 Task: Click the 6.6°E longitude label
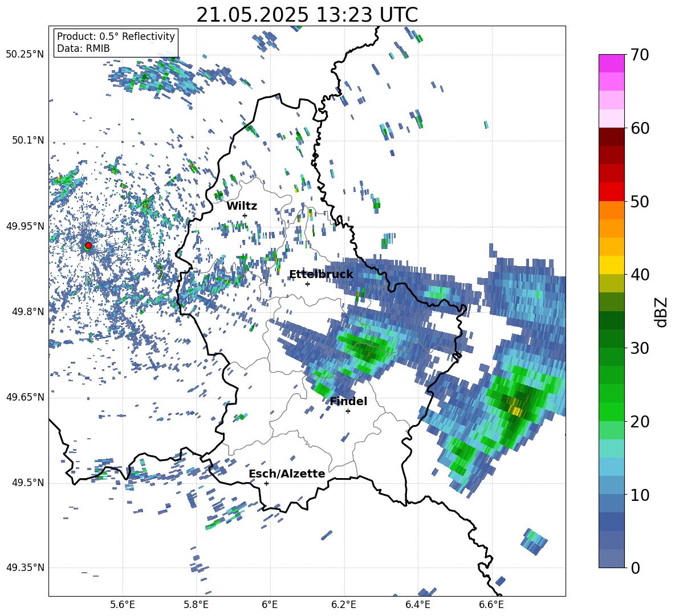click(491, 605)
